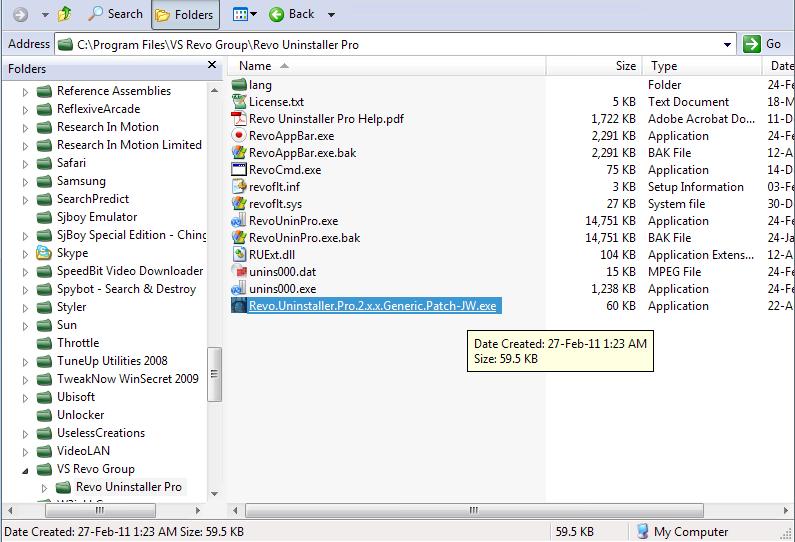Select the unins000.dat file icon
This screenshot has width=795, height=542.
point(239,271)
